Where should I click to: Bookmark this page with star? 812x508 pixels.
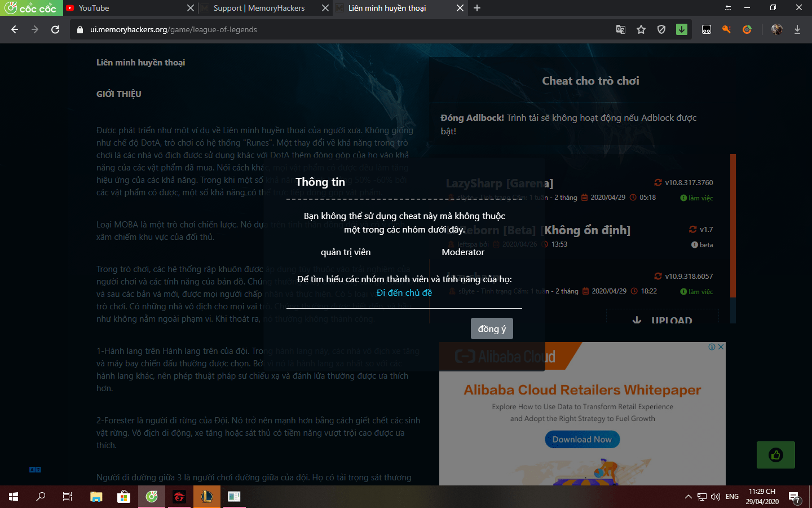[641, 29]
